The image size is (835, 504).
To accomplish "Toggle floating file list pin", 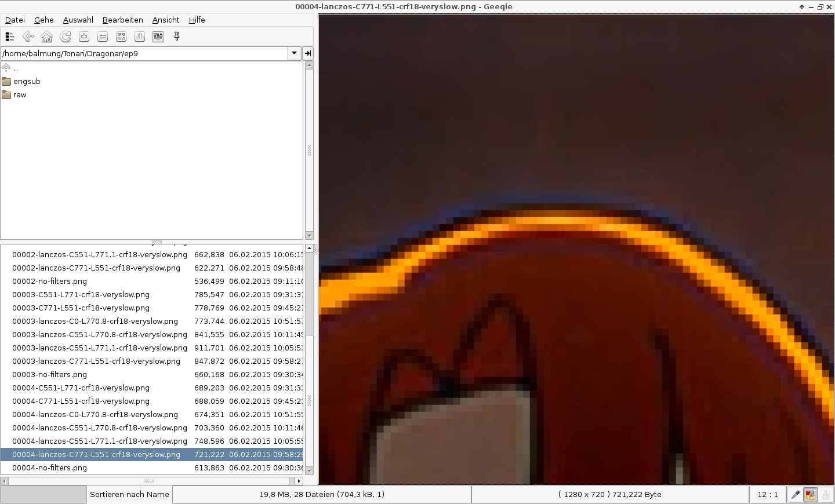I will pyautogui.click(x=177, y=36).
